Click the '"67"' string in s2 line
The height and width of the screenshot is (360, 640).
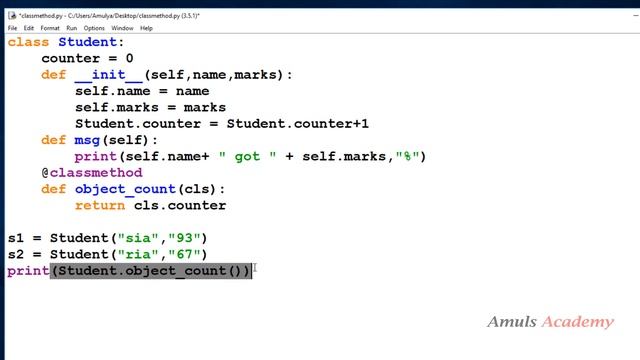coord(184,254)
